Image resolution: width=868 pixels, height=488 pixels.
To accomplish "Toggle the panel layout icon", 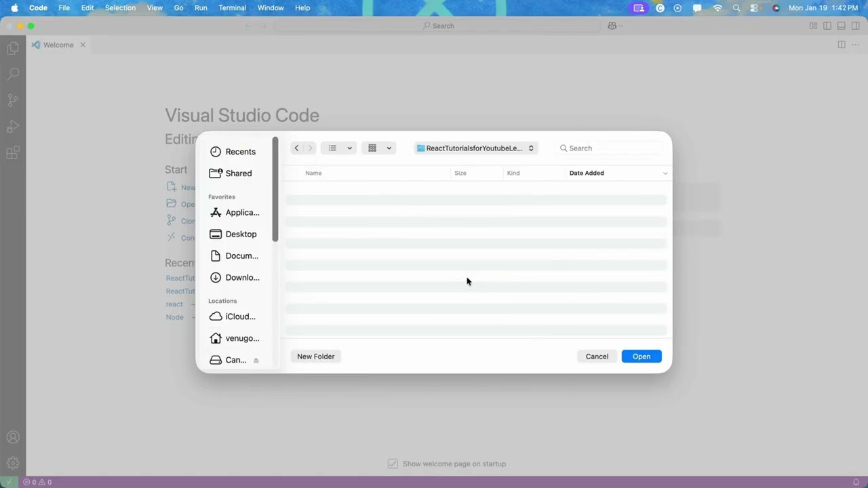I will (842, 26).
